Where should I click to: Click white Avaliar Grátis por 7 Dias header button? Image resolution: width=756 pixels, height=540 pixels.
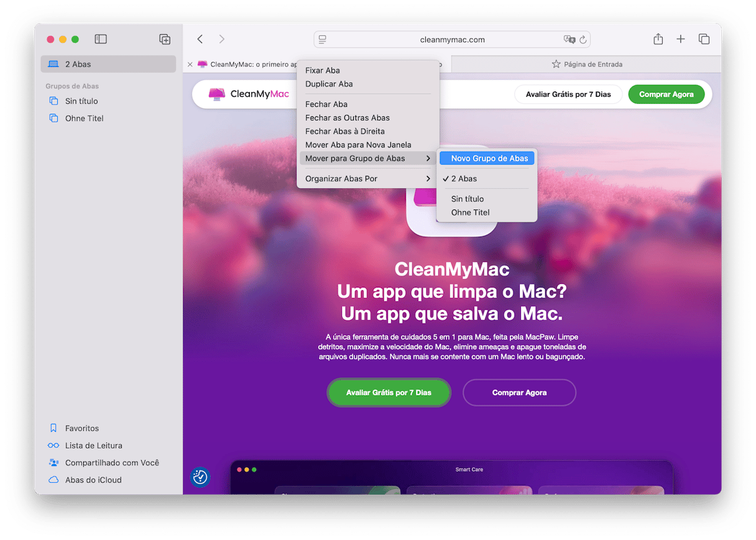(x=568, y=94)
